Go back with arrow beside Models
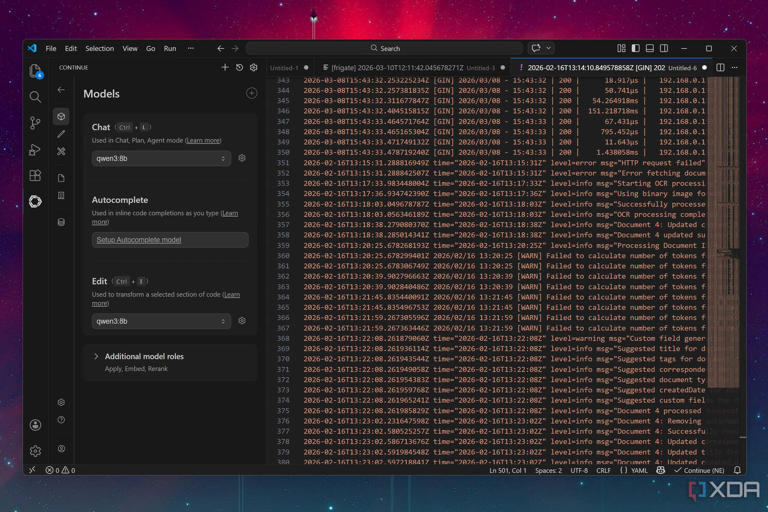Image resolution: width=768 pixels, height=512 pixels. (x=61, y=90)
